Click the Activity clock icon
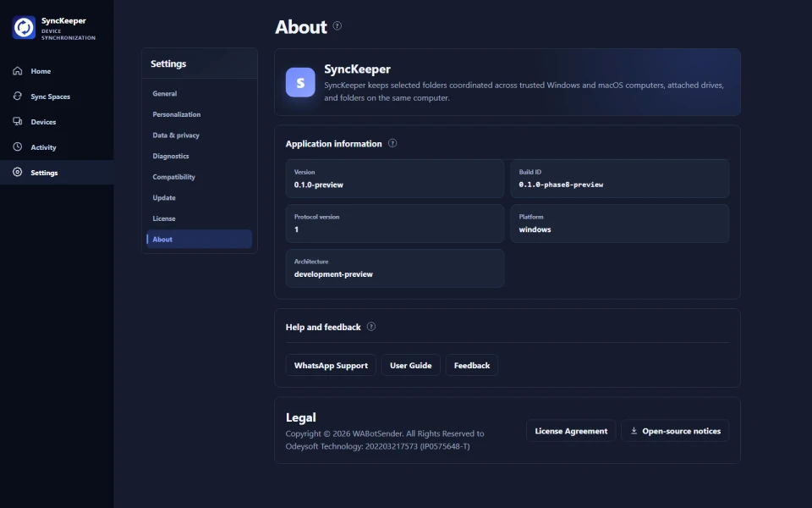The image size is (812, 508). (x=18, y=146)
